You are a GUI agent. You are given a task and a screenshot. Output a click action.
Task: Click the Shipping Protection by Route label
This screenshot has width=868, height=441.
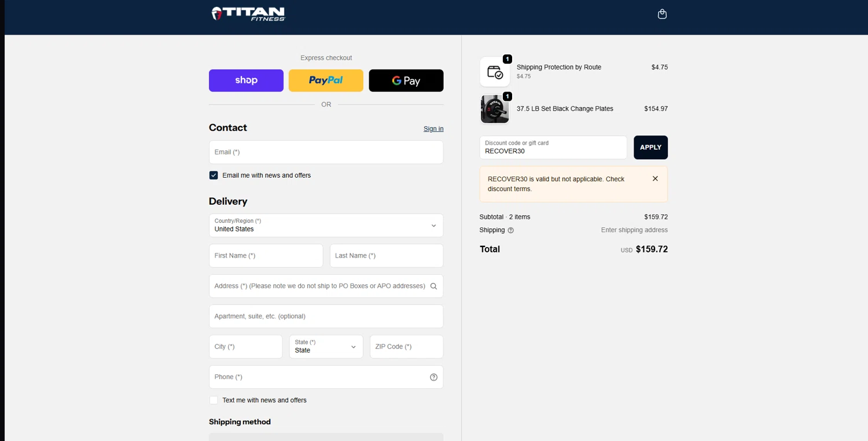(559, 67)
